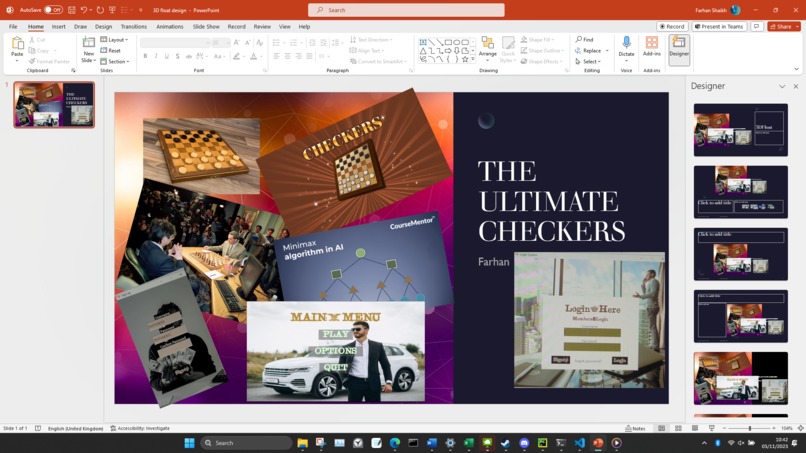Open the Layout dropdown
The width and height of the screenshot is (806, 453).
[x=114, y=40]
